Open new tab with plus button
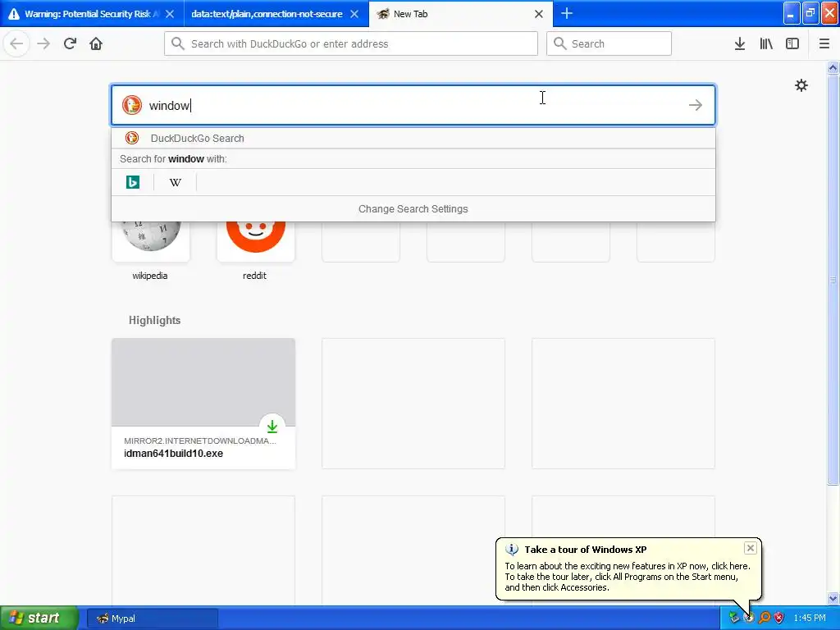The width and height of the screenshot is (840, 630). [567, 13]
